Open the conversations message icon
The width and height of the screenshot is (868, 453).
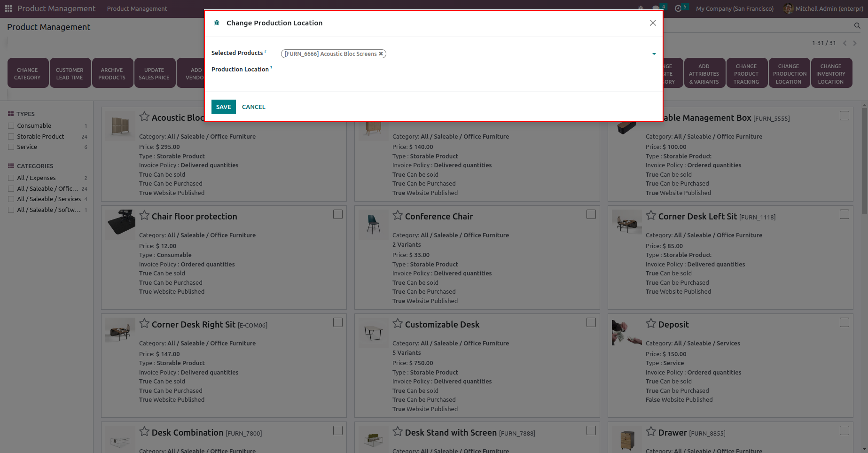pyautogui.click(x=656, y=8)
